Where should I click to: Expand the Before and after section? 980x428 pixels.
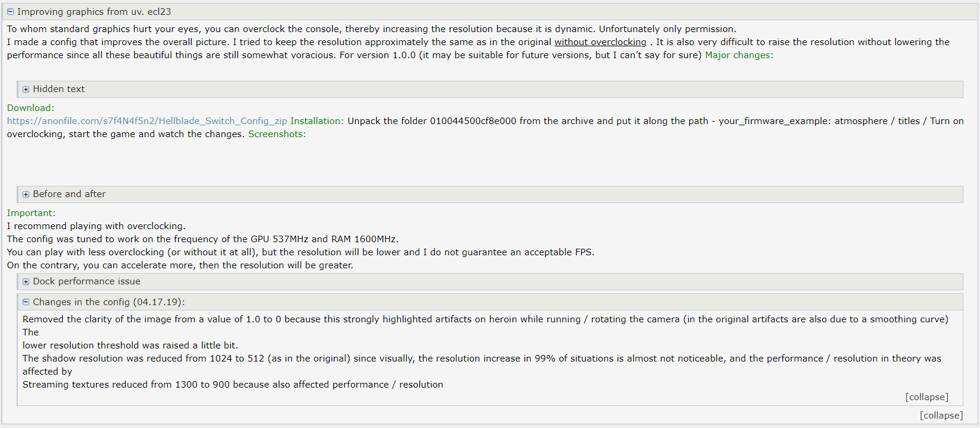click(x=490, y=194)
